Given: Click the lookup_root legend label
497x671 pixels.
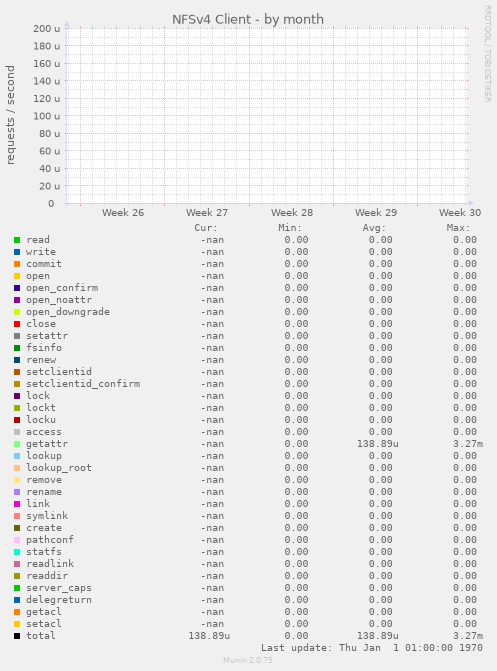Looking at the screenshot, I should coord(59,468).
